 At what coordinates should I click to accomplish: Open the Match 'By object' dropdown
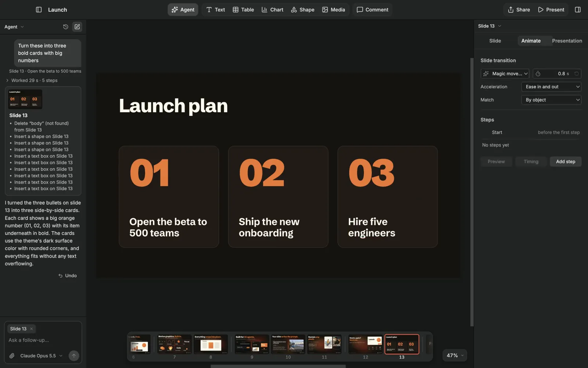551,100
